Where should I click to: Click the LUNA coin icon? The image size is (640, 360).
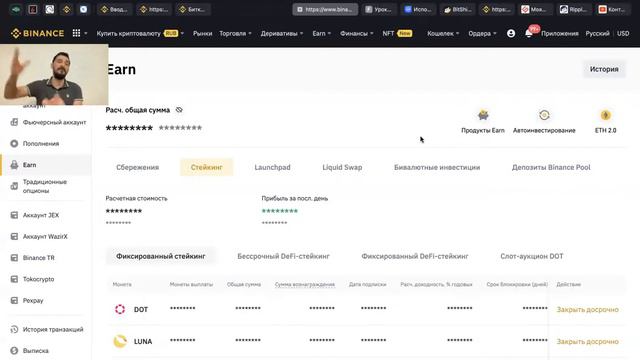point(120,341)
